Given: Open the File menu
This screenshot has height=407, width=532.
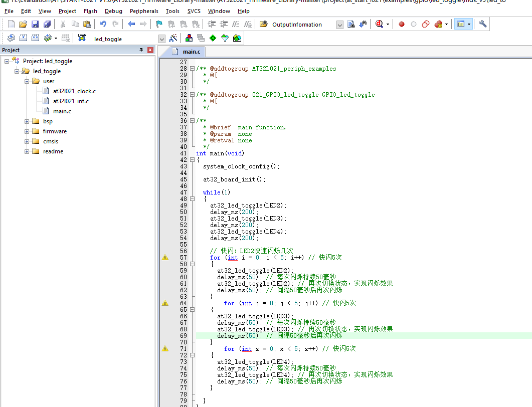Looking at the screenshot, I should [9, 11].
